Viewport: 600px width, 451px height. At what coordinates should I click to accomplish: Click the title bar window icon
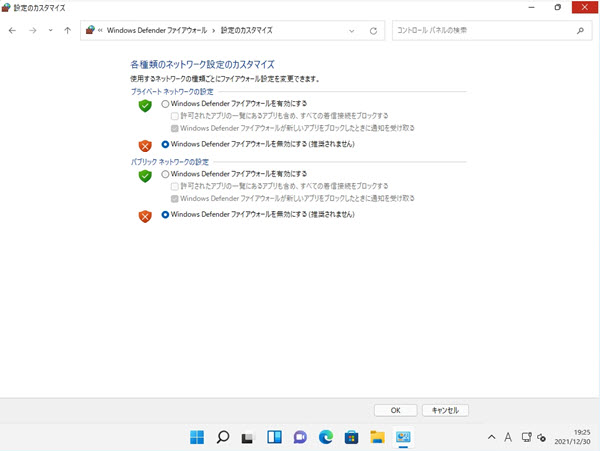(6, 8)
